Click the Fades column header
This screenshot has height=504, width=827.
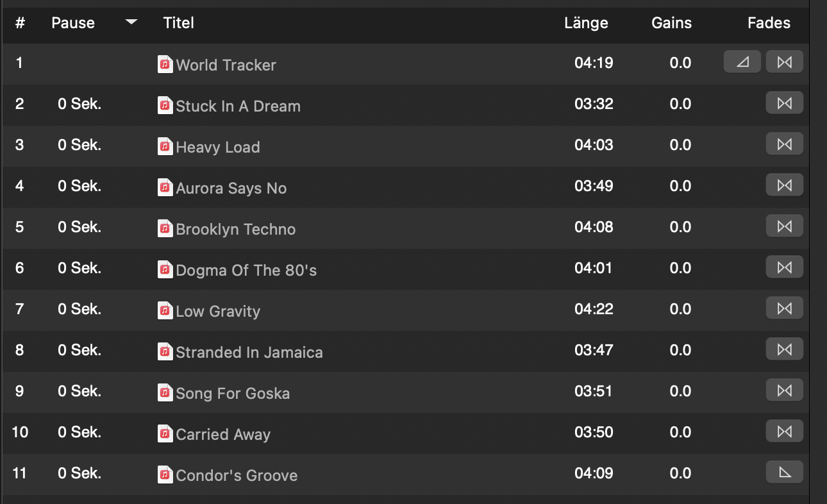(769, 22)
